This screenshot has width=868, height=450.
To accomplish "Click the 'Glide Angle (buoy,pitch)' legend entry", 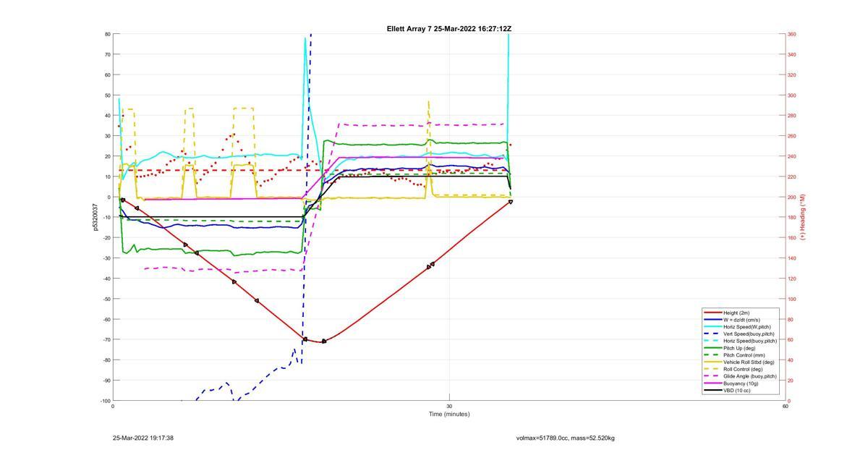I will [x=741, y=376].
